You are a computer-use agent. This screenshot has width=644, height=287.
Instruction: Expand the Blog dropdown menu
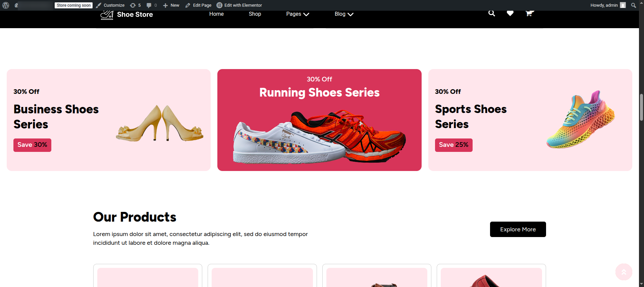(x=344, y=14)
